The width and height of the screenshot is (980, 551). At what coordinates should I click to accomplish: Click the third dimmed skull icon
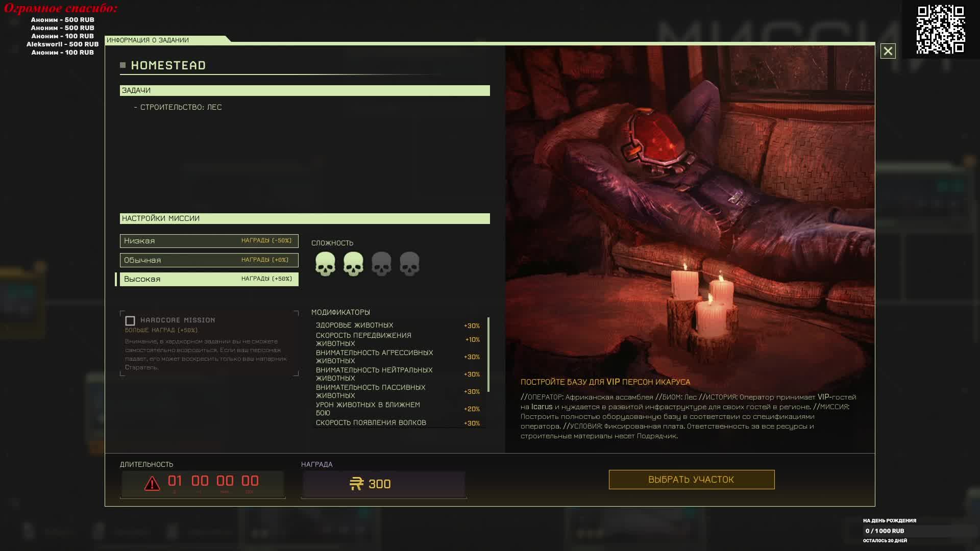381,264
